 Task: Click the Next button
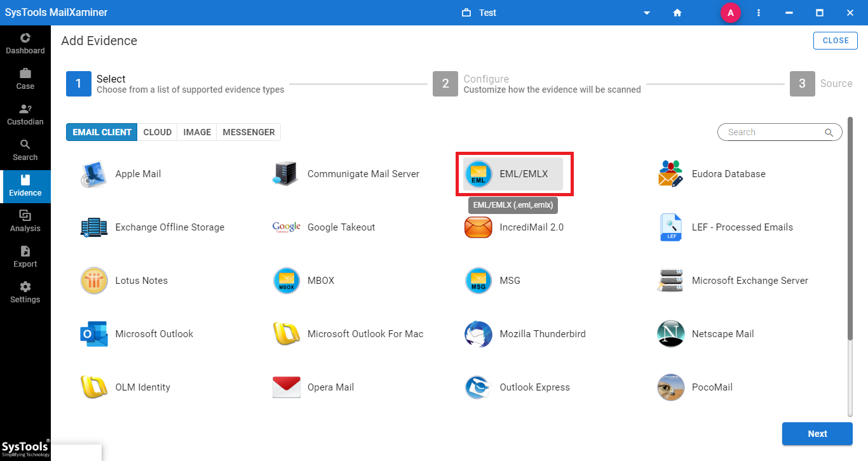(x=817, y=434)
